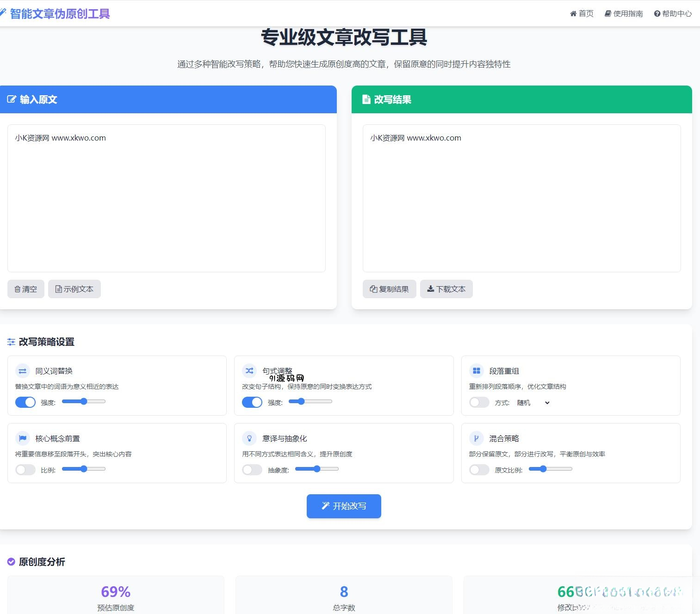Enable the 意译与抽象化 switch

coord(252,470)
